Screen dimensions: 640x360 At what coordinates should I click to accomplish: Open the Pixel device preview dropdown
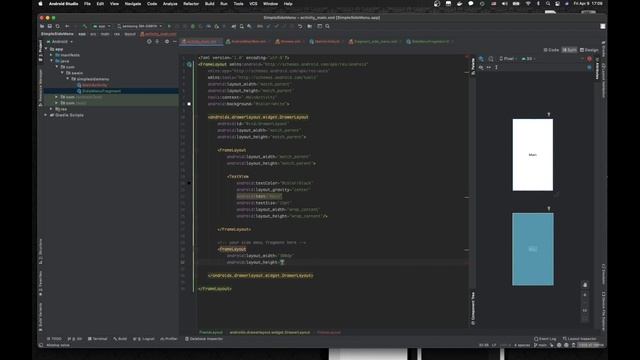508,59
